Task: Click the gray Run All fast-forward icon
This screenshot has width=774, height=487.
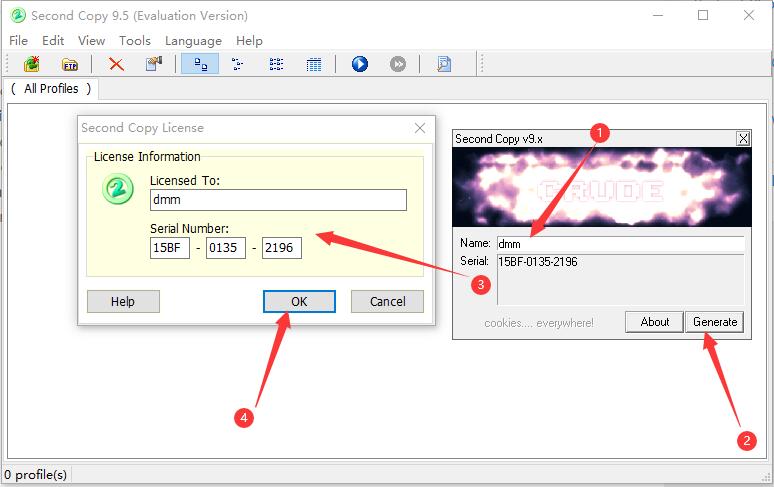Action: point(398,64)
